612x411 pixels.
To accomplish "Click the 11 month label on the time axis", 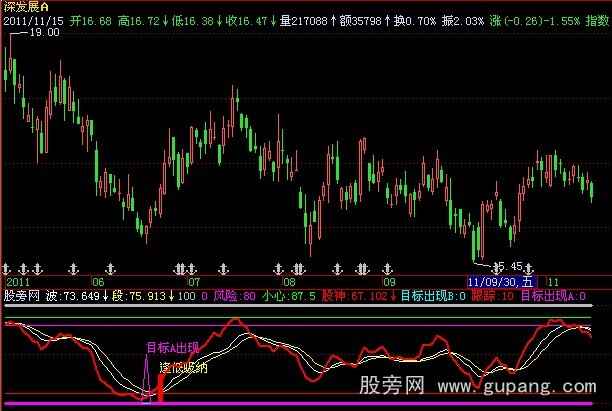I will click(553, 282).
